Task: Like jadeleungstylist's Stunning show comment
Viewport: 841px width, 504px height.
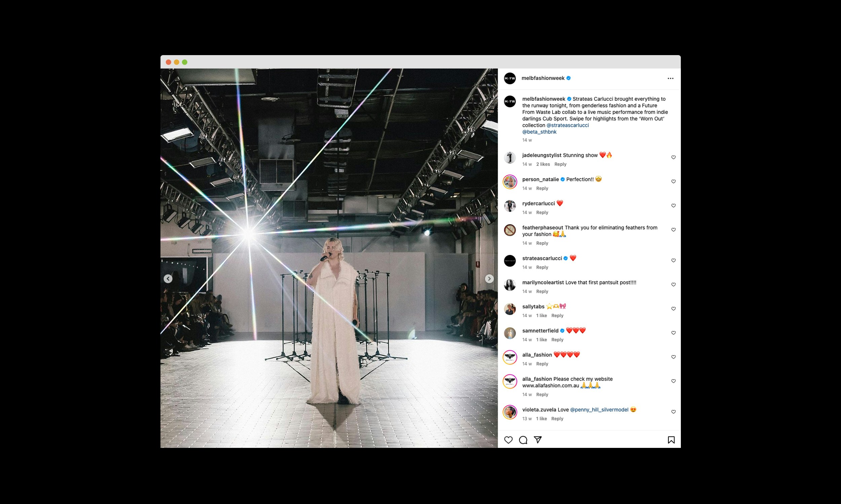Action: [x=673, y=157]
